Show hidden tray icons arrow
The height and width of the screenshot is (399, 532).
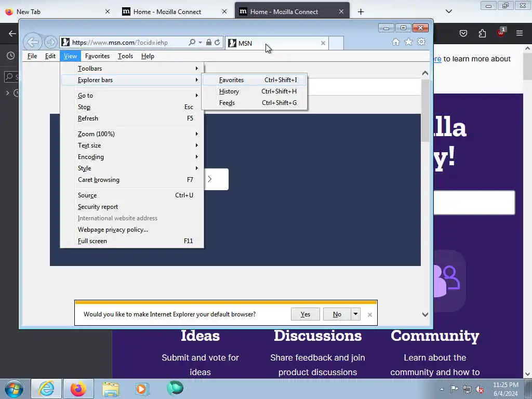coord(442,390)
